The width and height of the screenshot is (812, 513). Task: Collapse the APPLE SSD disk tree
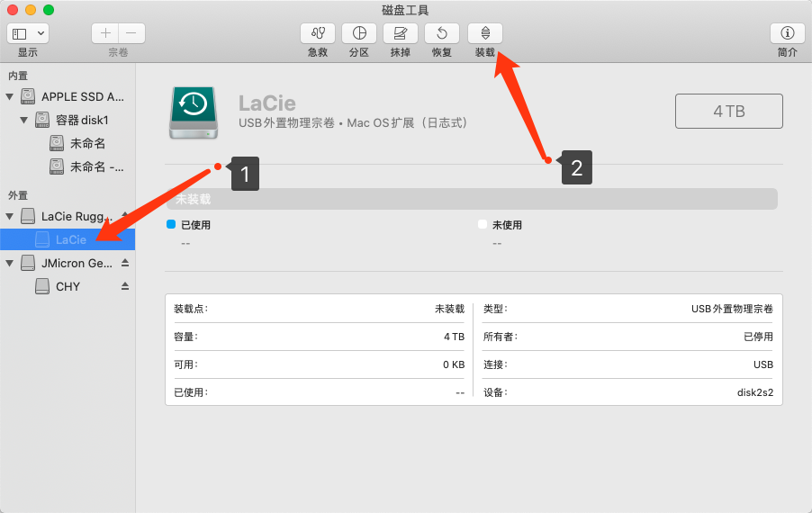pos(9,97)
